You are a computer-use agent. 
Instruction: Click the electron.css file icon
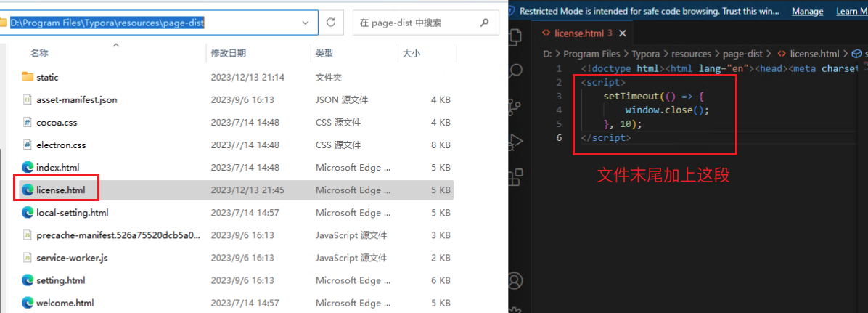(27, 145)
